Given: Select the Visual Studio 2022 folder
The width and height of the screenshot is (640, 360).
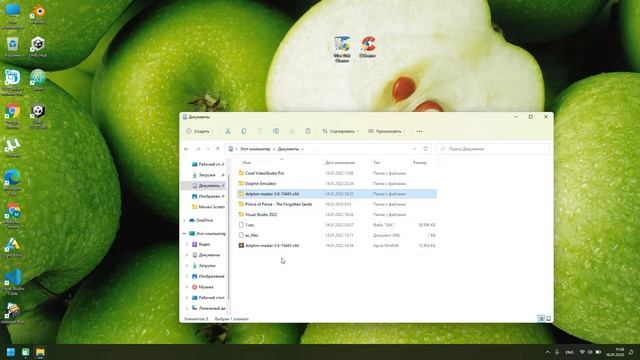Looking at the screenshot, I should coord(337,214).
